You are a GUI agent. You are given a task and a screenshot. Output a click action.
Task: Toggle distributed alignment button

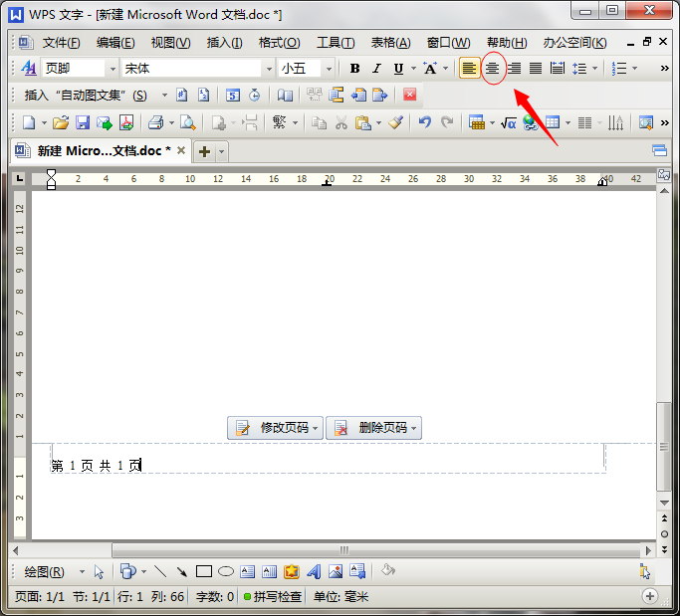558,69
